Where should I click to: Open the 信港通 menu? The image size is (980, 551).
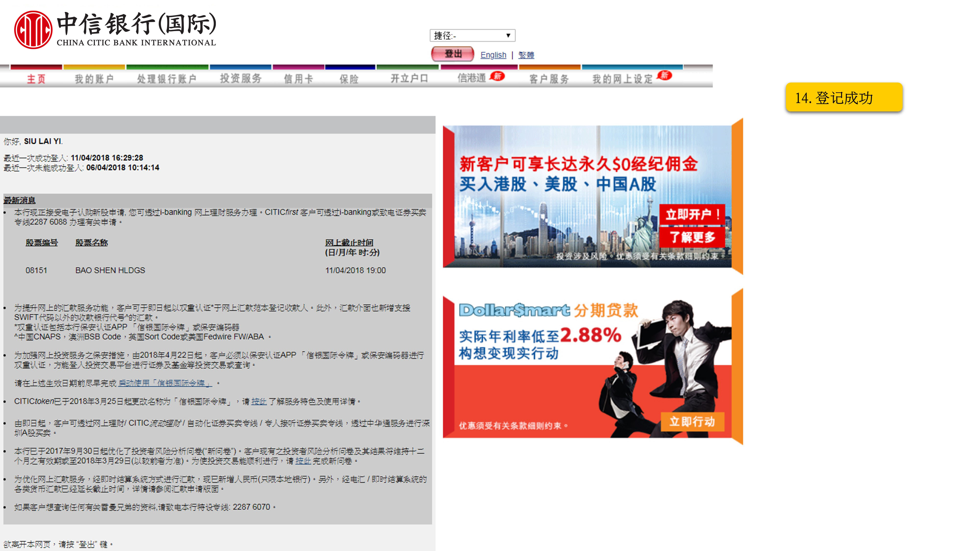[x=472, y=78]
